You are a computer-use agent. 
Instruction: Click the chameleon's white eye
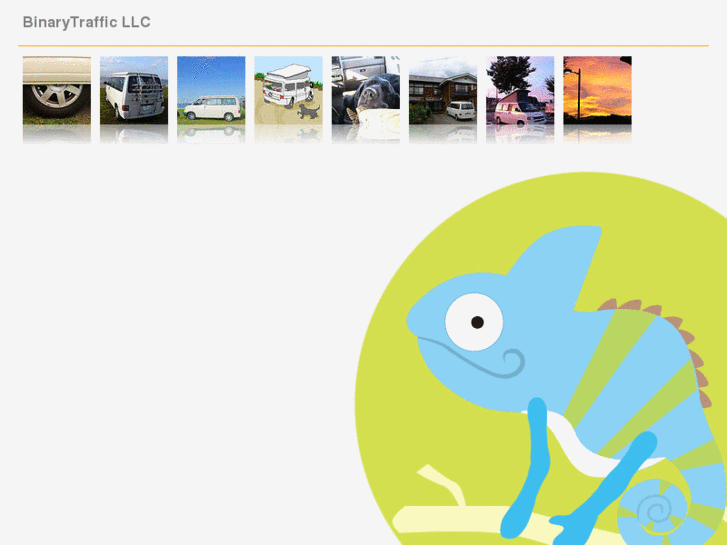click(474, 322)
